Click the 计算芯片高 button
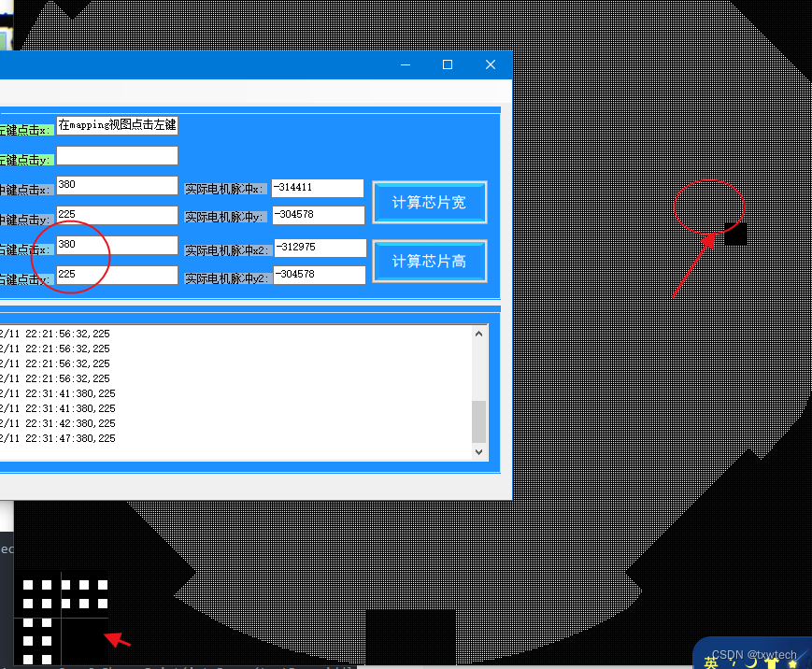The width and height of the screenshot is (812, 669). (x=429, y=261)
